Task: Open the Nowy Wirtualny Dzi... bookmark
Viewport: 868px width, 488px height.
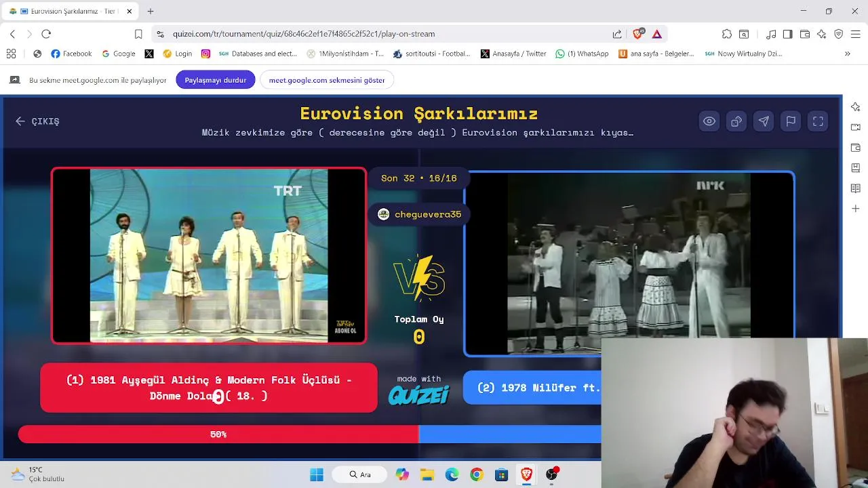Action: tap(744, 54)
